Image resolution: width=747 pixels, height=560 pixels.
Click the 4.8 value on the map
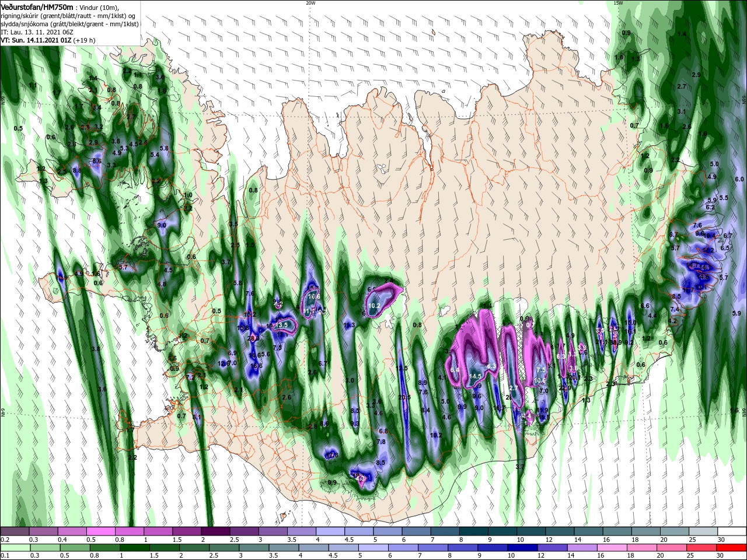[162, 284]
